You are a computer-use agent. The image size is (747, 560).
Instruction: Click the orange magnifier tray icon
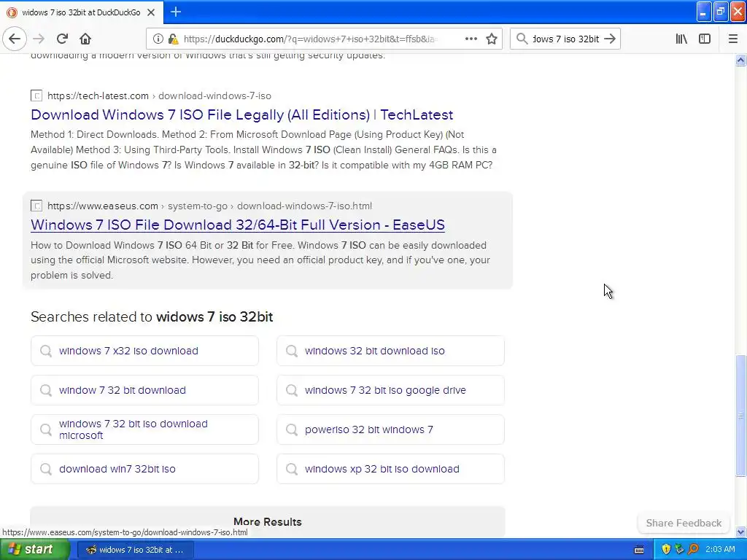(693, 550)
